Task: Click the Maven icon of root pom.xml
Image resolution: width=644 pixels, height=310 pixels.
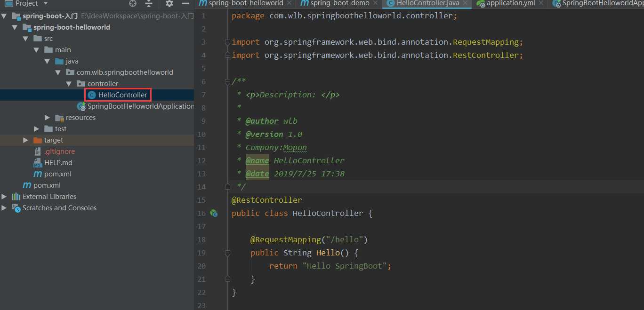Action: click(27, 185)
